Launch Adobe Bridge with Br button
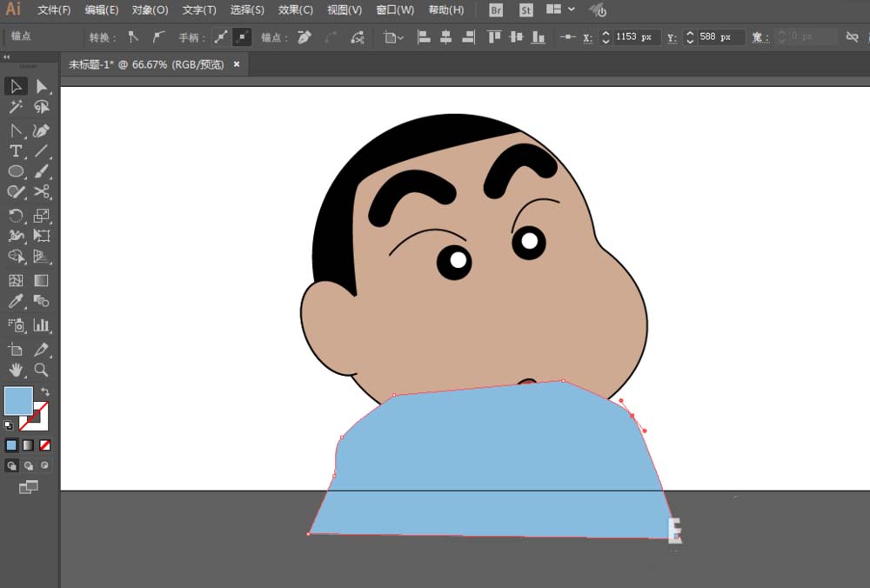Image resolution: width=870 pixels, height=588 pixels. pos(496,10)
